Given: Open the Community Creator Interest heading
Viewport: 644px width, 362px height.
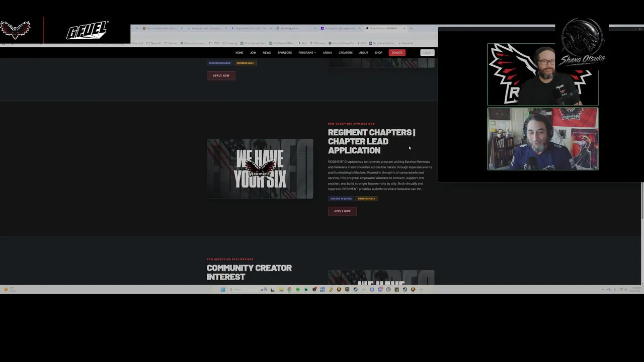Looking at the screenshot, I should pyautogui.click(x=249, y=272).
